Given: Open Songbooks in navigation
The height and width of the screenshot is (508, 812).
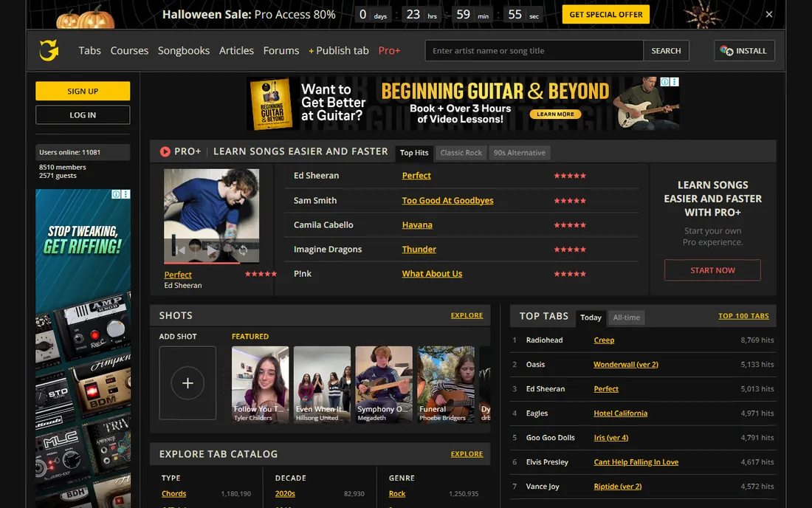Looking at the screenshot, I should [184, 50].
